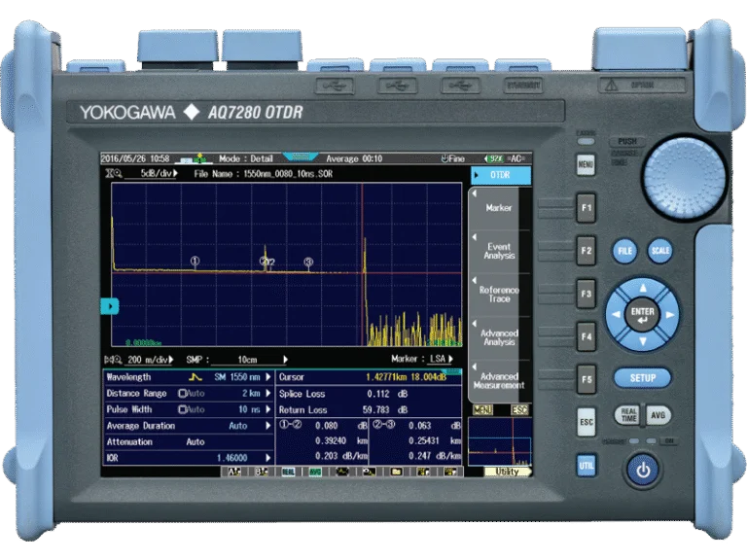Click the Splice Loss 0.112 dB value
This screenshot has height=560, width=747.
tap(387, 394)
